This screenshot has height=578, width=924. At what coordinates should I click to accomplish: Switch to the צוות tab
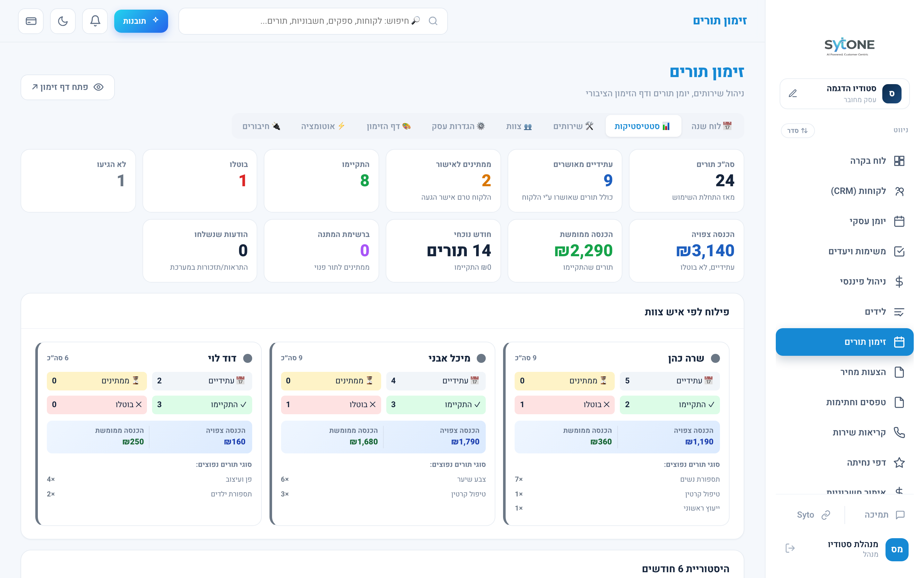(x=519, y=126)
